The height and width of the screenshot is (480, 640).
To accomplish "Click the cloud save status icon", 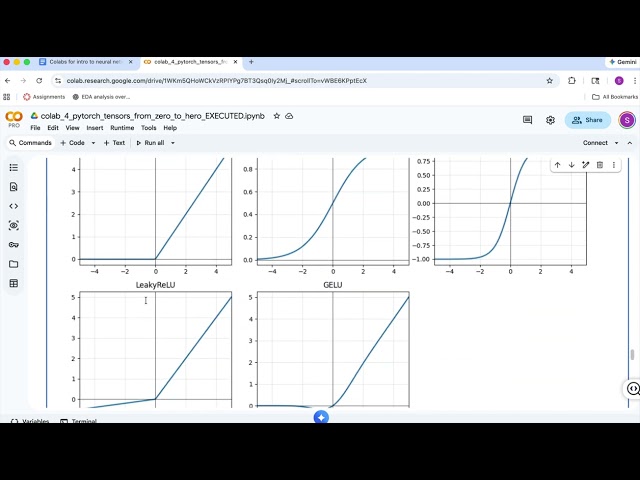I will [x=289, y=116].
